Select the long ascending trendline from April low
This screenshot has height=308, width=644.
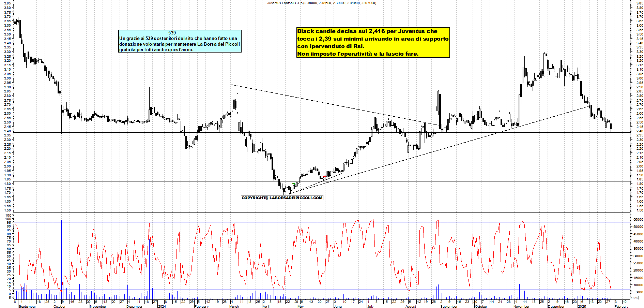click(440, 150)
